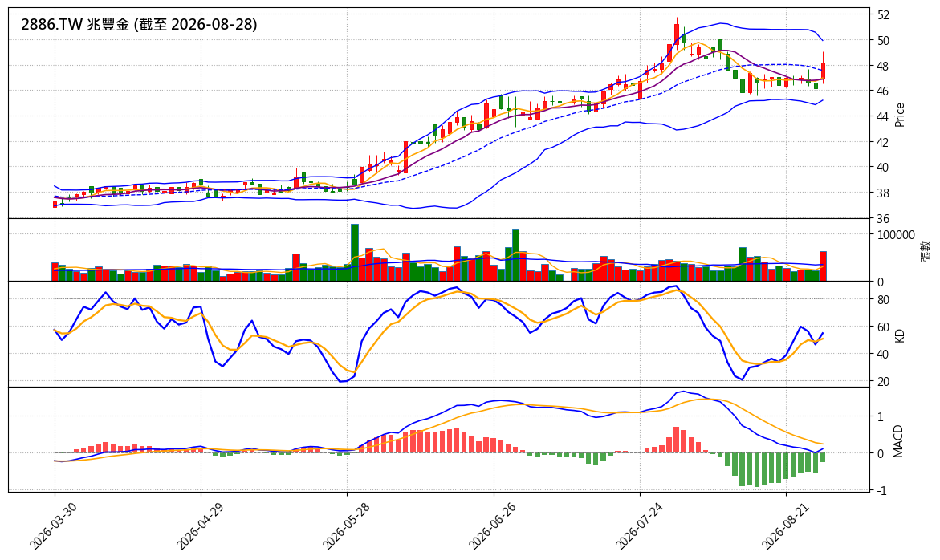Click the KD axis label
Image resolution: width=940 pixels, height=560 pixels.
point(899,335)
